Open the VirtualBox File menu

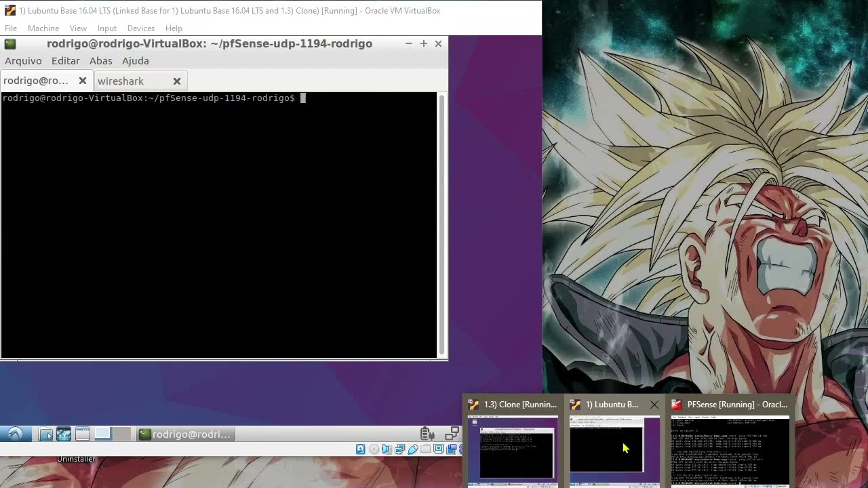coord(11,28)
